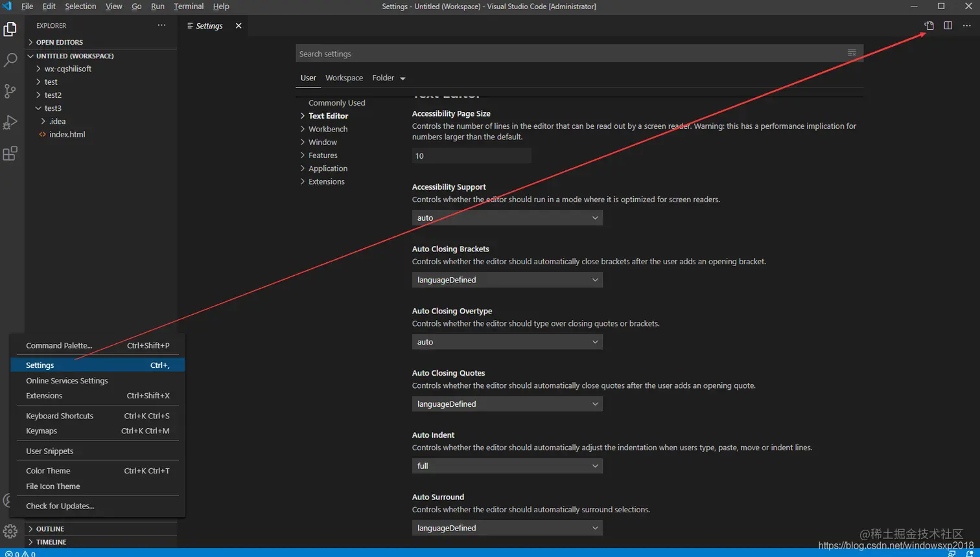Open the Terminal menu
Image resolution: width=980 pixels, height=557 pixels.
189,6
